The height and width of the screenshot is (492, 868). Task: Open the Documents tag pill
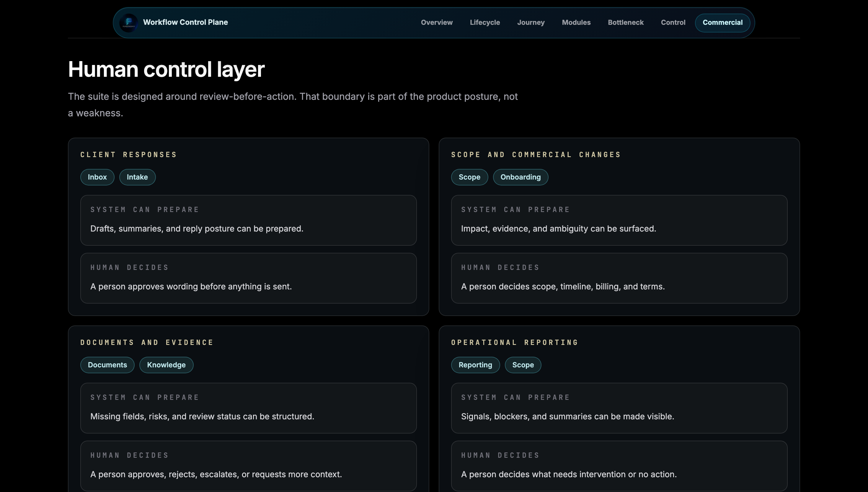107,365
